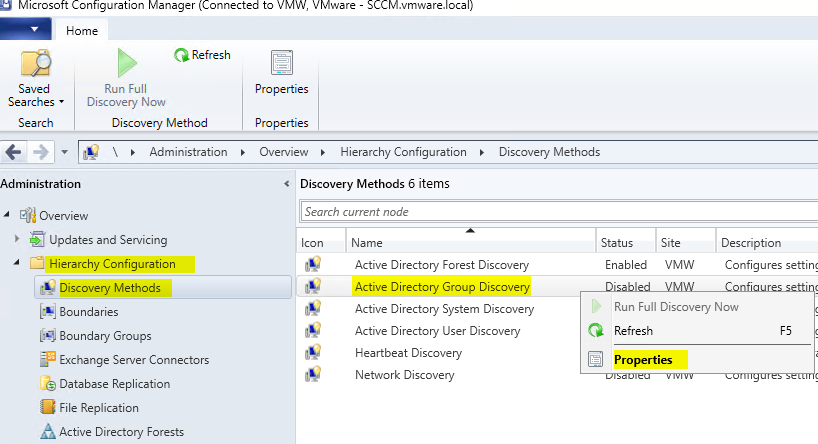The image size is (818, 444).
Task: Choose Refresh from the context menu
Action: pyautogui.click(x=633, y=331)
